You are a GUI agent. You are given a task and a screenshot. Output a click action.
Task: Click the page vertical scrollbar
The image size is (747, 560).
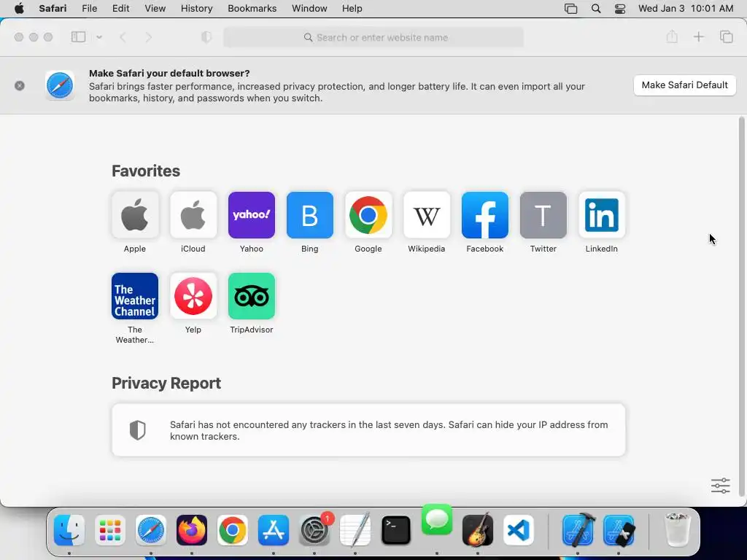741,307
